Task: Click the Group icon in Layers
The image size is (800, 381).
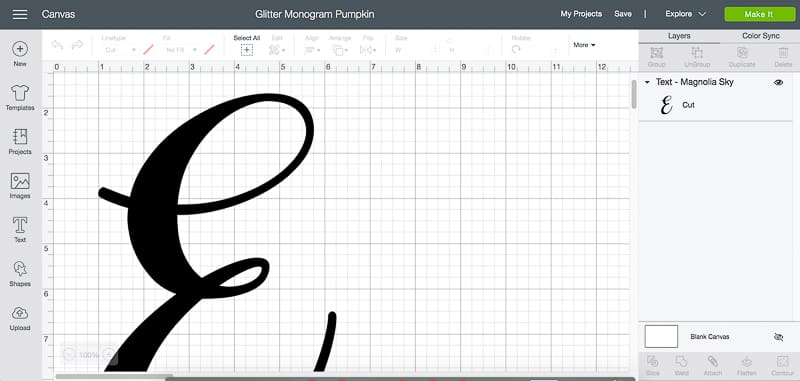Action: pos(657,53)
